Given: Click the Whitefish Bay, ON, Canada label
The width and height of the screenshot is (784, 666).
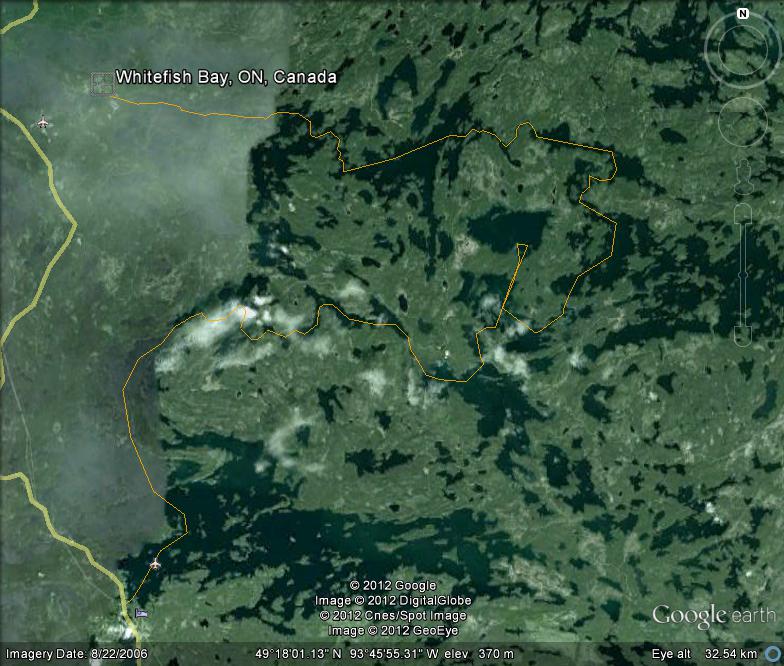Looking at the screenshot, I should point(226,77).
